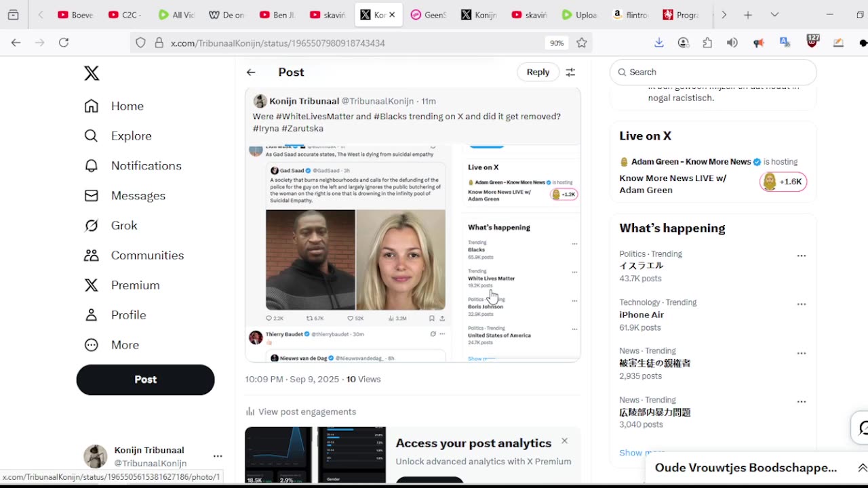
Task: Open browser account icon
Action: point(684,43)
